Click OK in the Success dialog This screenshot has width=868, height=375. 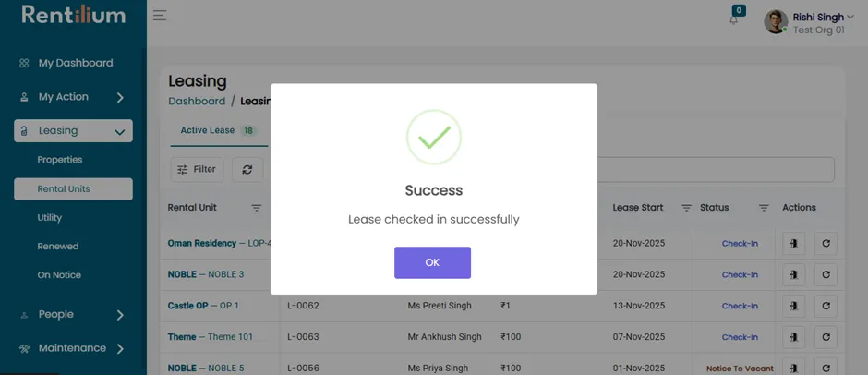click(x=432, y=262)
